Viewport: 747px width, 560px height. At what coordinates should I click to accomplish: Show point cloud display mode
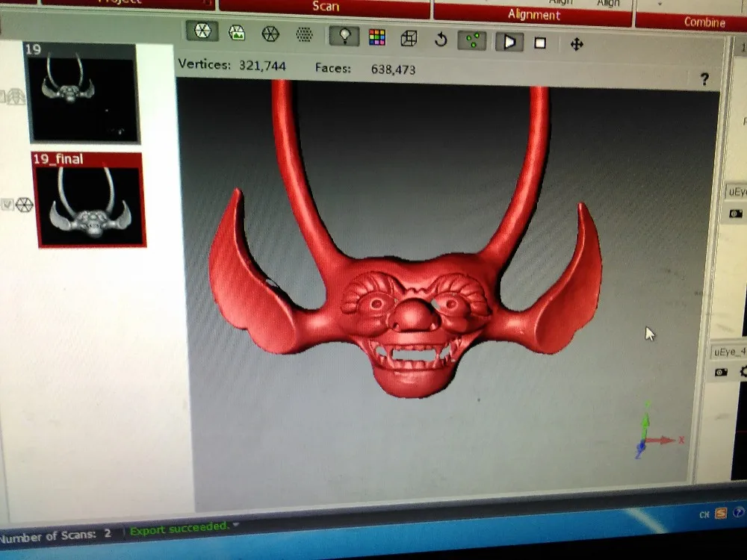(304, 34)
